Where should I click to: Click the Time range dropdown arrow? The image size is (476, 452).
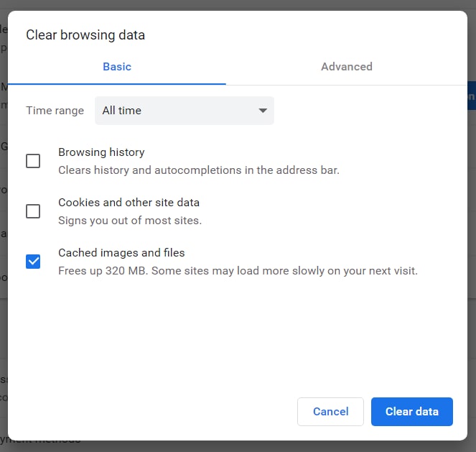coord(263,111)
